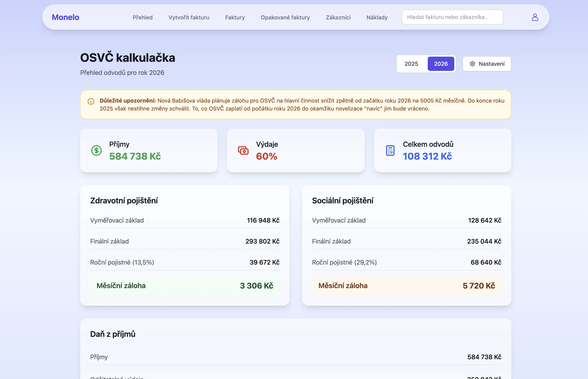This screenshot has height=379, width=588.
Task: Navigate to Faktury
Action: [235, 17]
